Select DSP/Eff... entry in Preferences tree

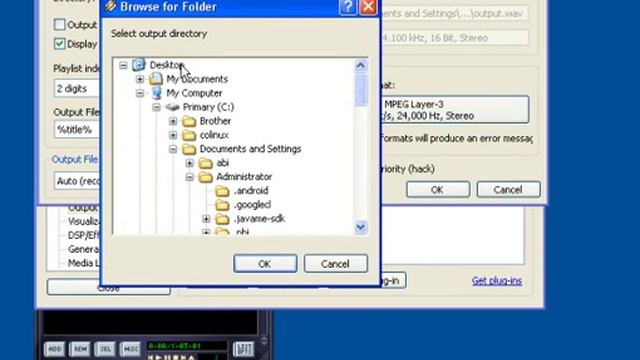84,235
